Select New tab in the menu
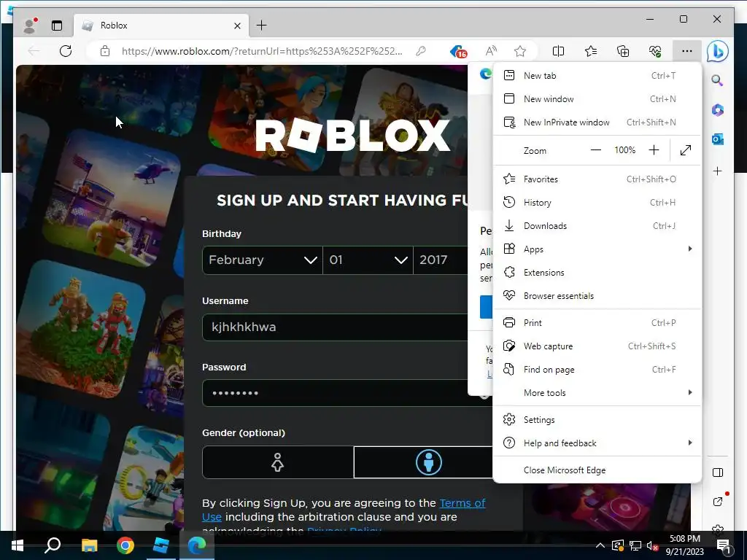This screenshot has height=560, width=747. click(x=597, y=75)
